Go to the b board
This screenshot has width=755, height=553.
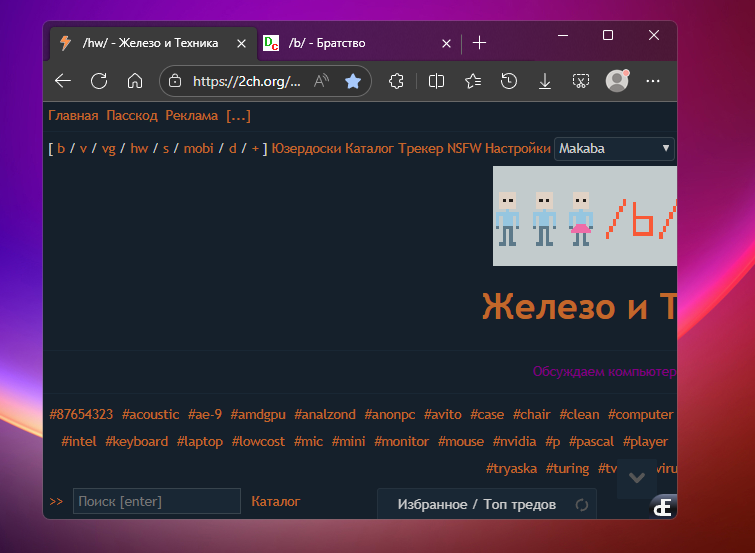61,148
